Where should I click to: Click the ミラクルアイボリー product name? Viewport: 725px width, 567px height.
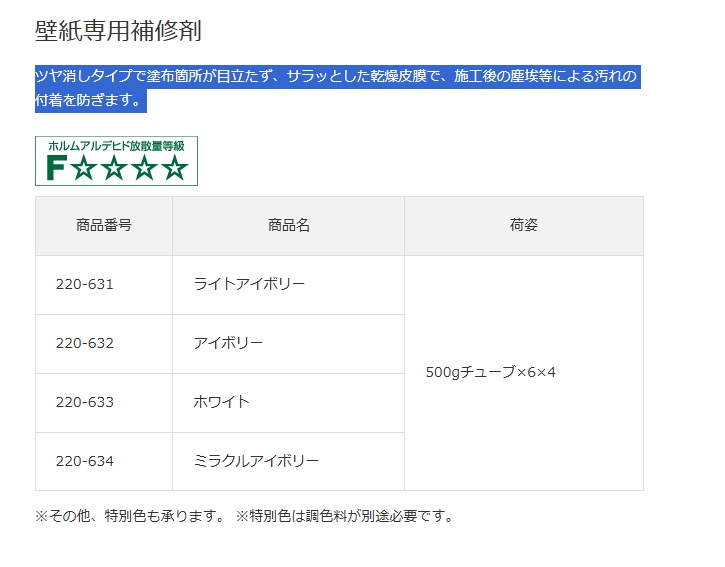(x=256, y=461)
